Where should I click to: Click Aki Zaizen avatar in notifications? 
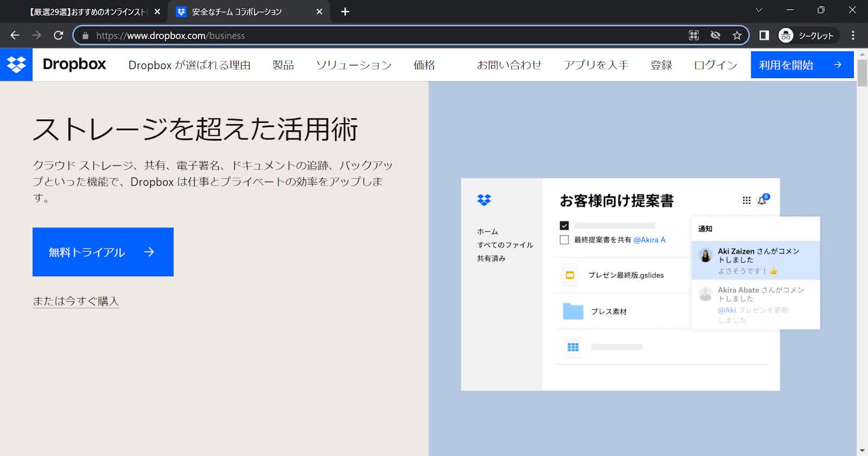coord(706,256)
